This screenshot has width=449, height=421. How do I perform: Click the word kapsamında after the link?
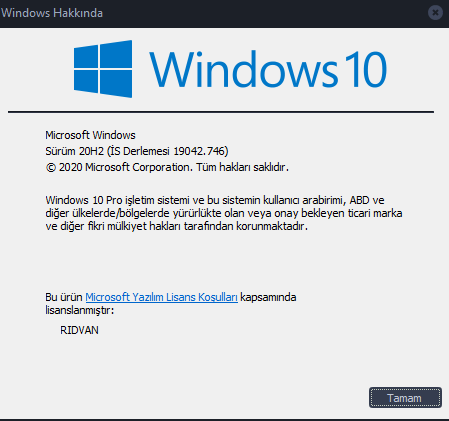tap(268, 297)
